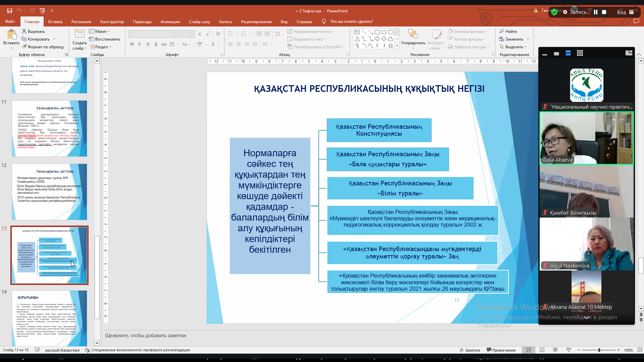Switch Zoom panel to gallery grid view
Image resolution: width=644 pixels, height=362 pixels.
[x=580, y=53]
